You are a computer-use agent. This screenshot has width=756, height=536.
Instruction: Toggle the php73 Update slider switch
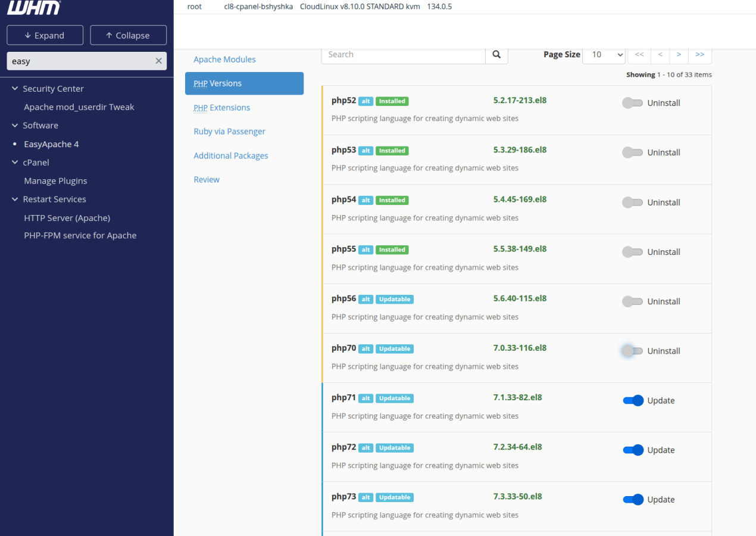click(x=633, y=500)
